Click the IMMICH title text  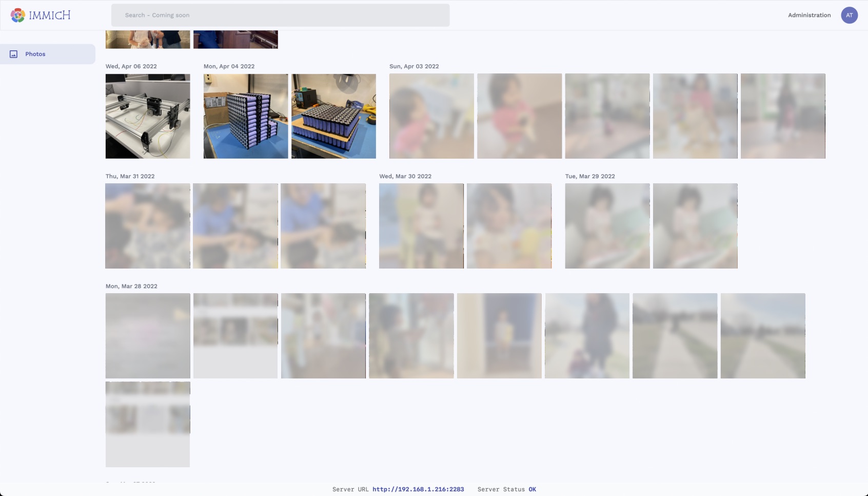click(x=50, y=15)
